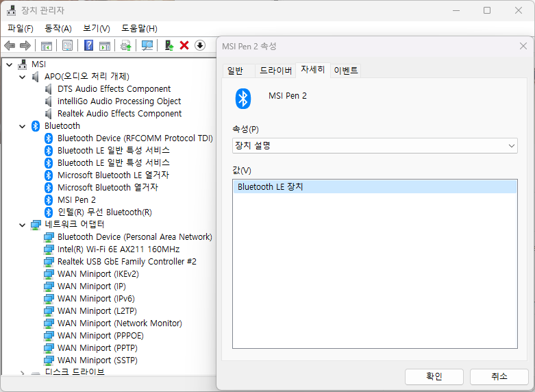The width and height of the screenshot is (535, 392).
Task: Click the Bluetooth icon beside 인텔(R) 무선 Bluetooth(R)
Action: [x=49, y=212]
